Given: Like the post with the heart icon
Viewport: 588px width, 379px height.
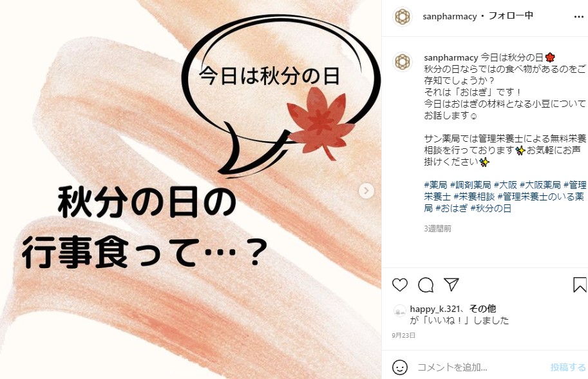Looking at the screenshot, I should pyautogui.click(x=400, y=285).
